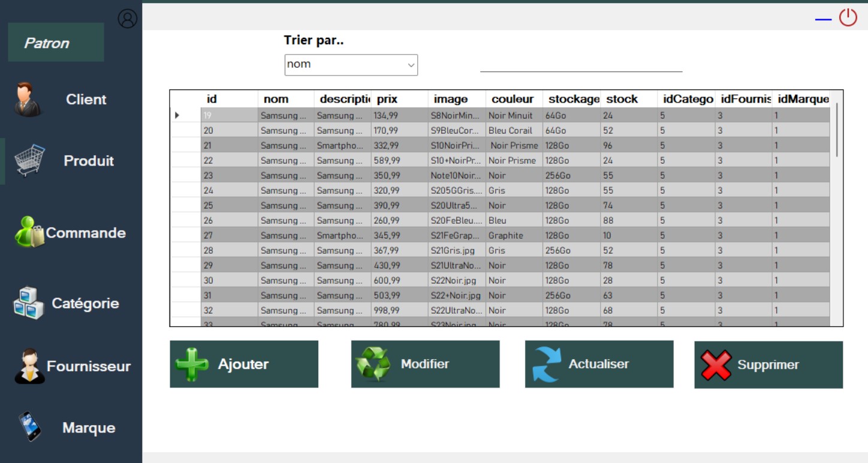Screen dimensions: 868x463
Task: Sort by the prix column header
Action: point(399,99)
